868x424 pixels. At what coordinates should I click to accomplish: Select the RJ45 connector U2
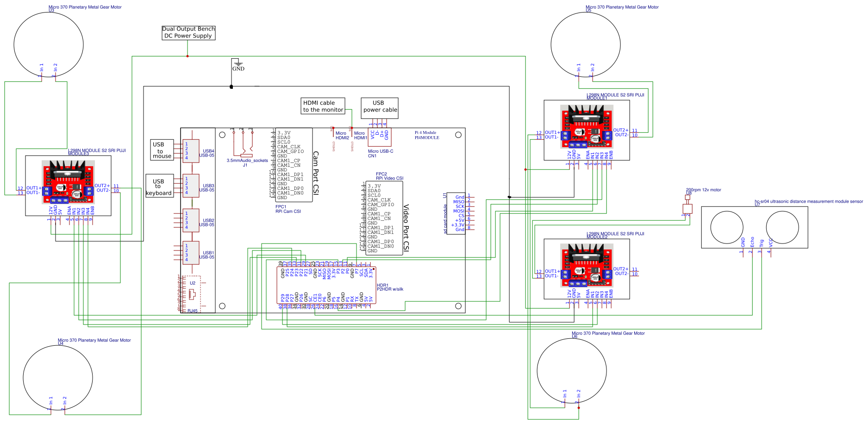(191, 293)
